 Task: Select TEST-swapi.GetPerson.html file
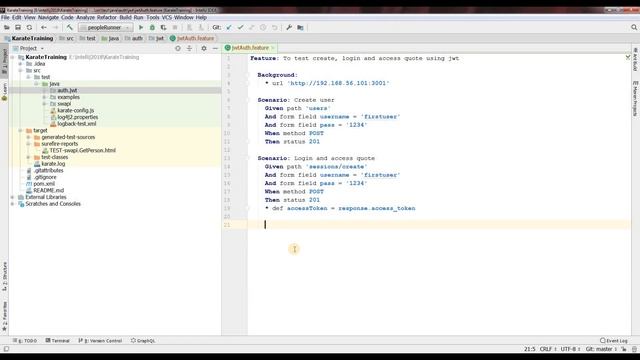tap(82, 151)
